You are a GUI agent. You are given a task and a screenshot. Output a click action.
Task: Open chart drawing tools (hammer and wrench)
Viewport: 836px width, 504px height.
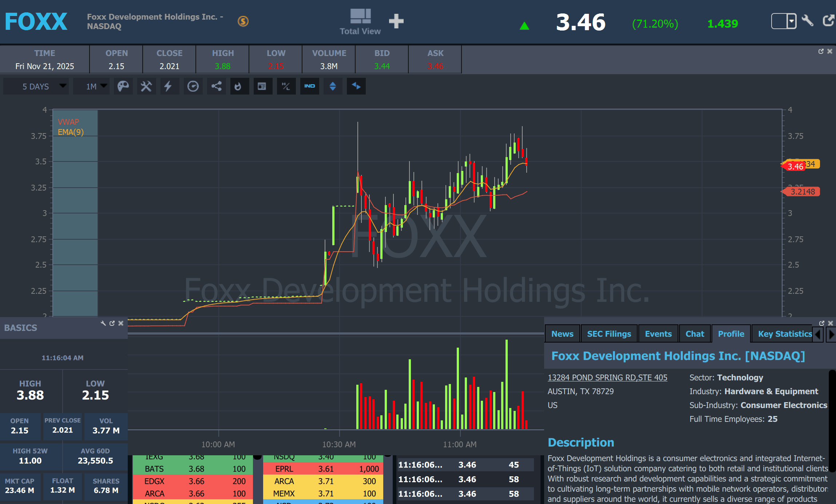coord(146,86)
